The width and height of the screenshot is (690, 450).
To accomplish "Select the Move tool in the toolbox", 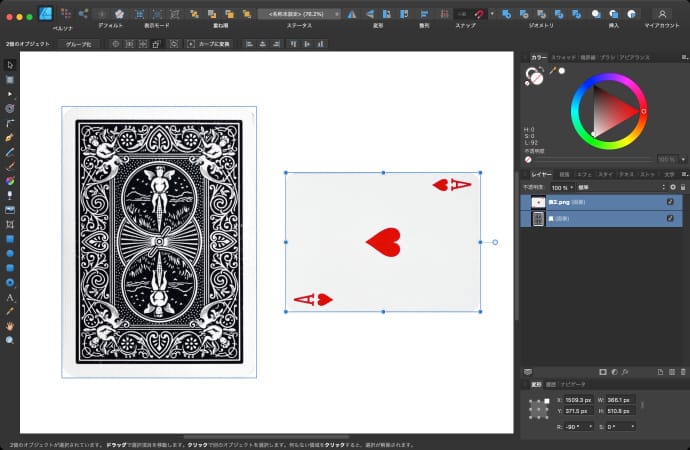I will [10, 65].
